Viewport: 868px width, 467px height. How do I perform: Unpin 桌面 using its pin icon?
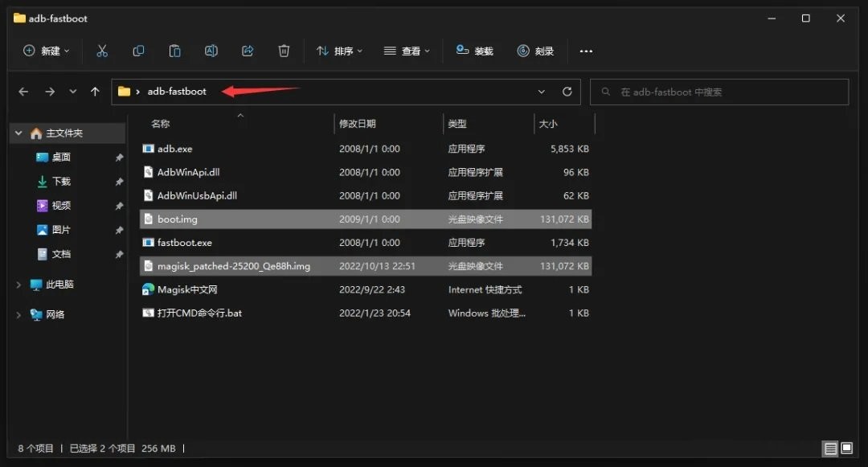tap(119, 158)
